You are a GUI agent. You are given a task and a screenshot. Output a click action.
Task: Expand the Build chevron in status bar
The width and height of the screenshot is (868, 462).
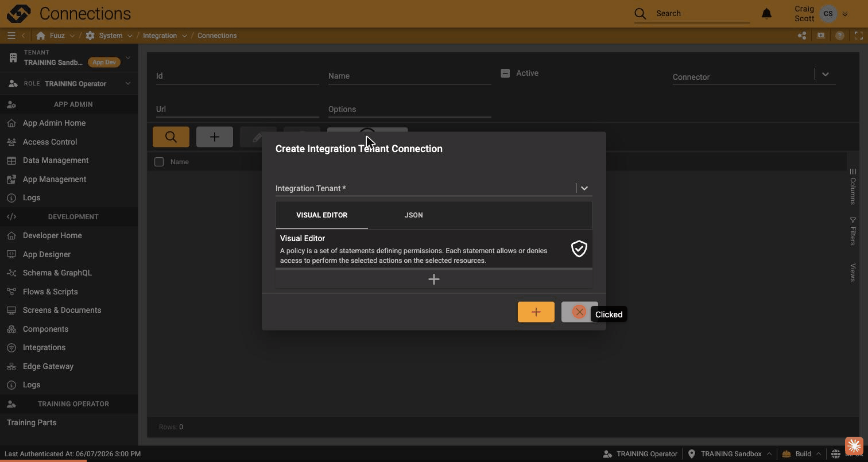point(818,454)
